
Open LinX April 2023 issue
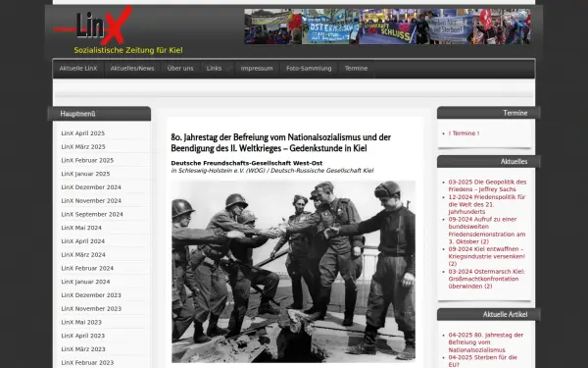(83, 336)
